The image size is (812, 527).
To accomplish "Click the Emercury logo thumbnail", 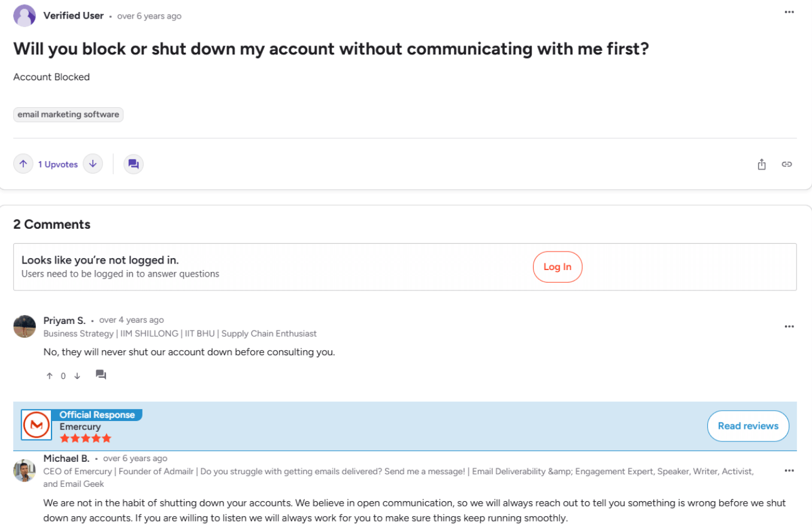I will coord(36,425).
